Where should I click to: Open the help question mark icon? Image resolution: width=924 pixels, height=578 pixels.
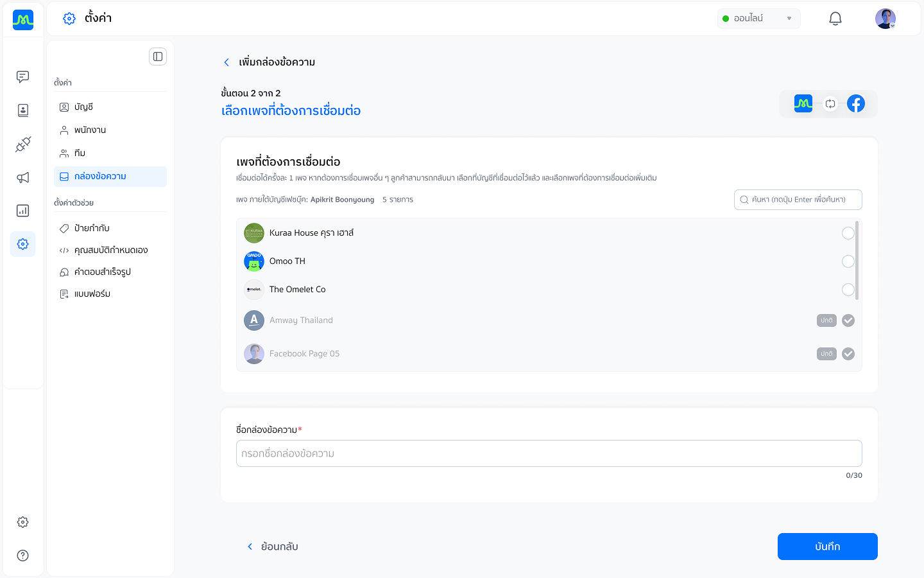[x=23, y=556]
